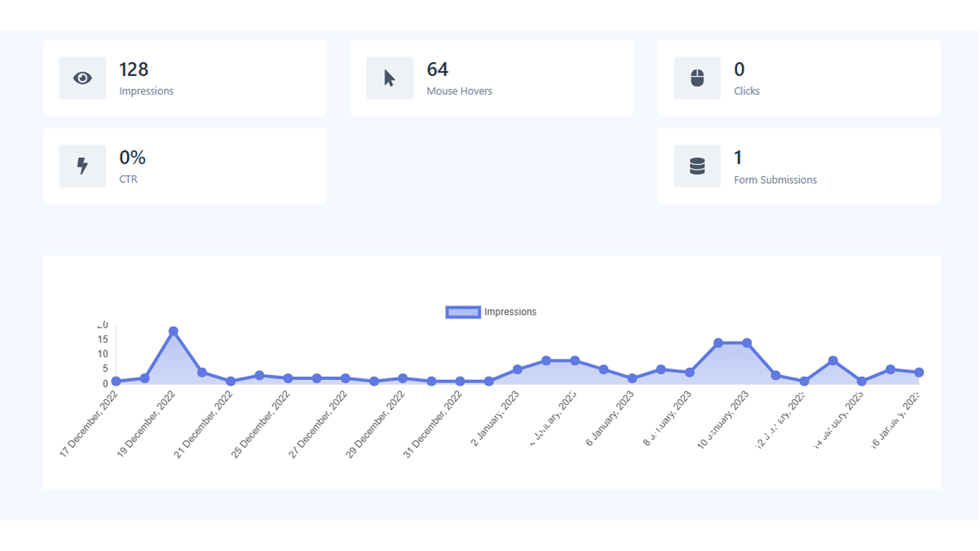Click the computer mouse icon for Clicks
980x551 pixels.
697,78
